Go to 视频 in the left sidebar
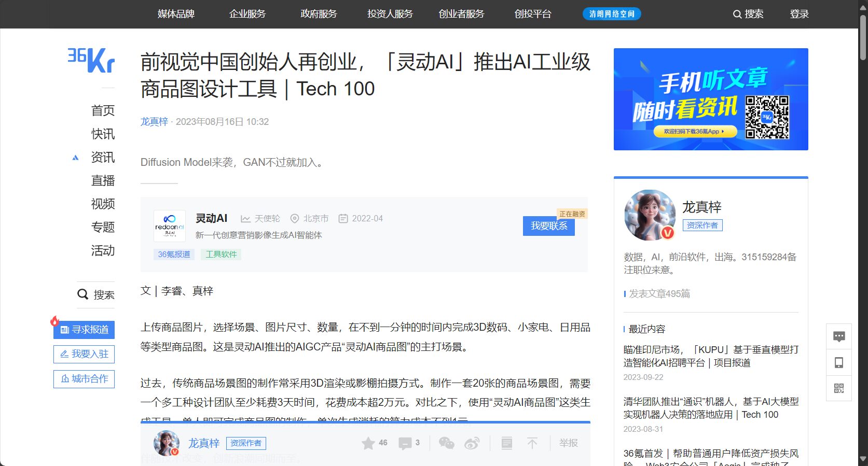 click(x=103, y=204)
